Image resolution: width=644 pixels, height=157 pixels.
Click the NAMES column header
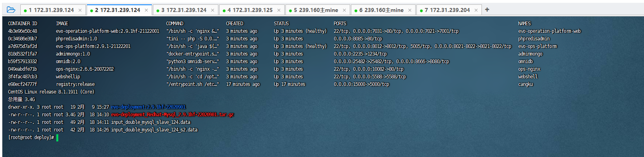(525, 24)
